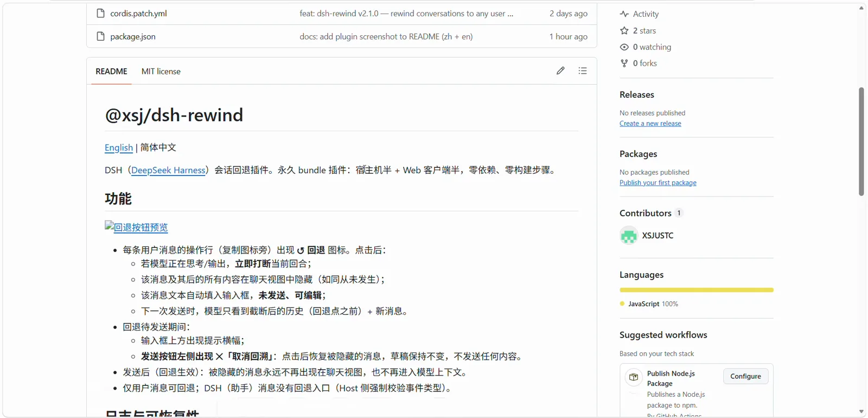Viewport: 868px width, 418px height.
Task: Open the English README link
Action: pos(119,148)
